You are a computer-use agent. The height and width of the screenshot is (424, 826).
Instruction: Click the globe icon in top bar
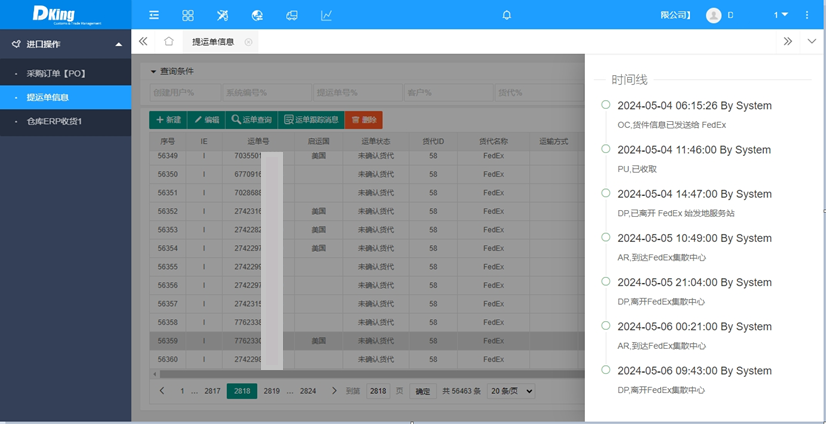[x=257, y=15]
